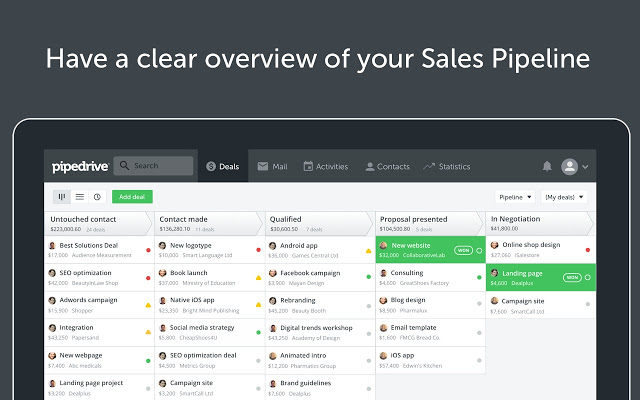
Task: Open the user profile avatar menu
Action: (x=570, y=166)
